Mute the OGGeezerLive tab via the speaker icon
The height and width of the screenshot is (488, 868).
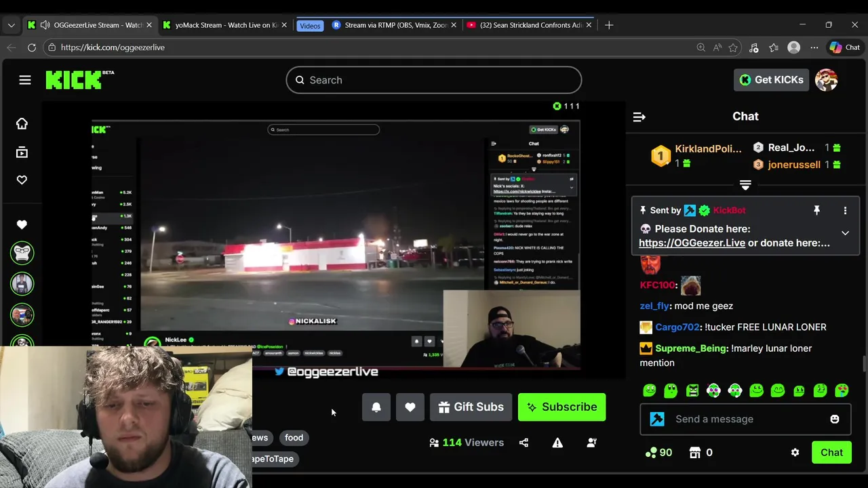coord(45,25)
